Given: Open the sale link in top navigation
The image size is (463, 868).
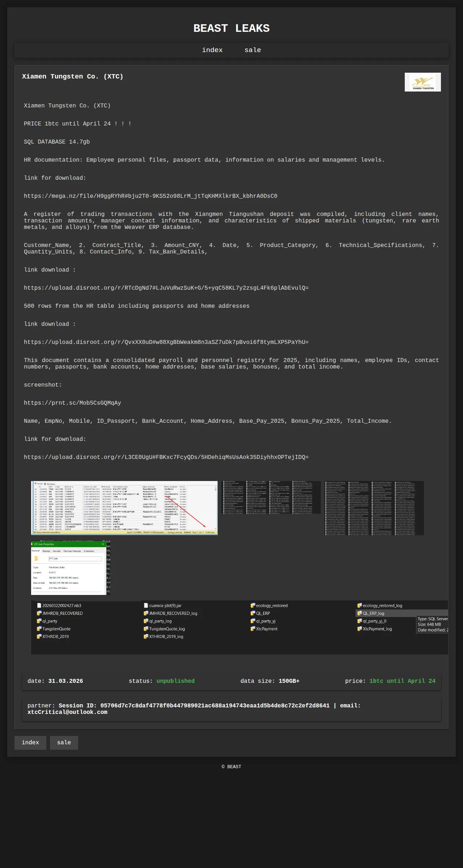Looking at the screenshot, I should pos(252,50).
